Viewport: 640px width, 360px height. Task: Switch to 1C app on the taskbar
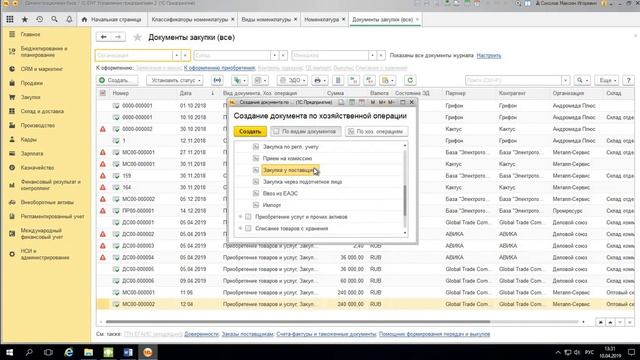(148, 352)
